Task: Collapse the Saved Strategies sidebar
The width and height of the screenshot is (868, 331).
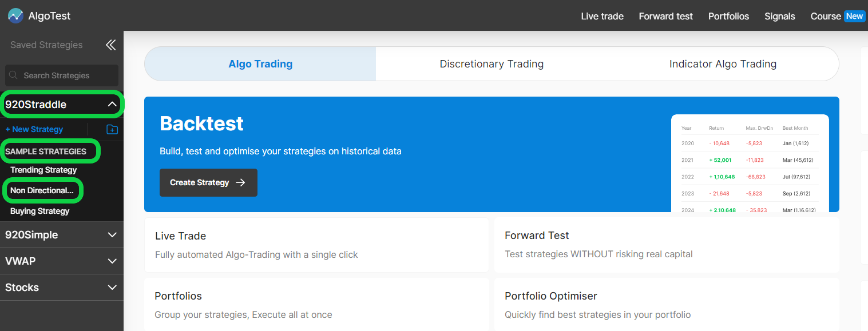Action: click(x=110, y=45)
